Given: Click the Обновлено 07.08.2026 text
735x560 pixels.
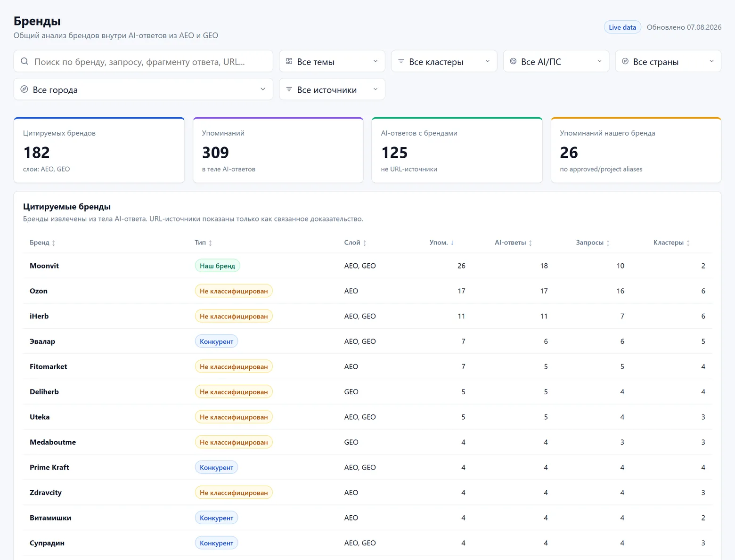Looking at the screenshot, I should click(x=684, y=27).
